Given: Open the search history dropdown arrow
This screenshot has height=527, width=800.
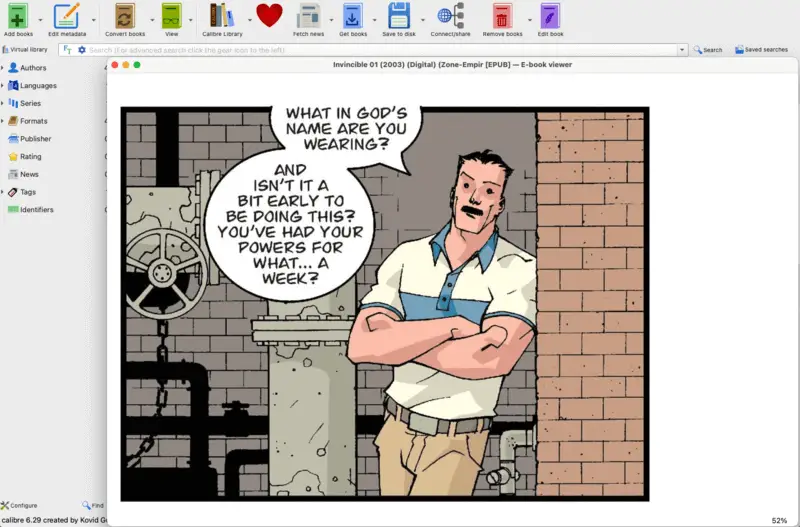Looking at the screenshot, I should click(x=682, y=50).
